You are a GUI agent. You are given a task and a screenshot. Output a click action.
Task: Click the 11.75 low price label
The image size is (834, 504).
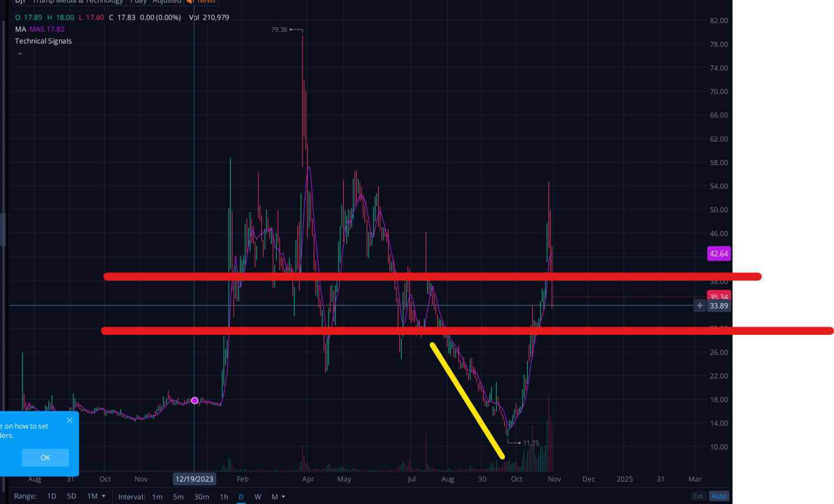[531, 443]
